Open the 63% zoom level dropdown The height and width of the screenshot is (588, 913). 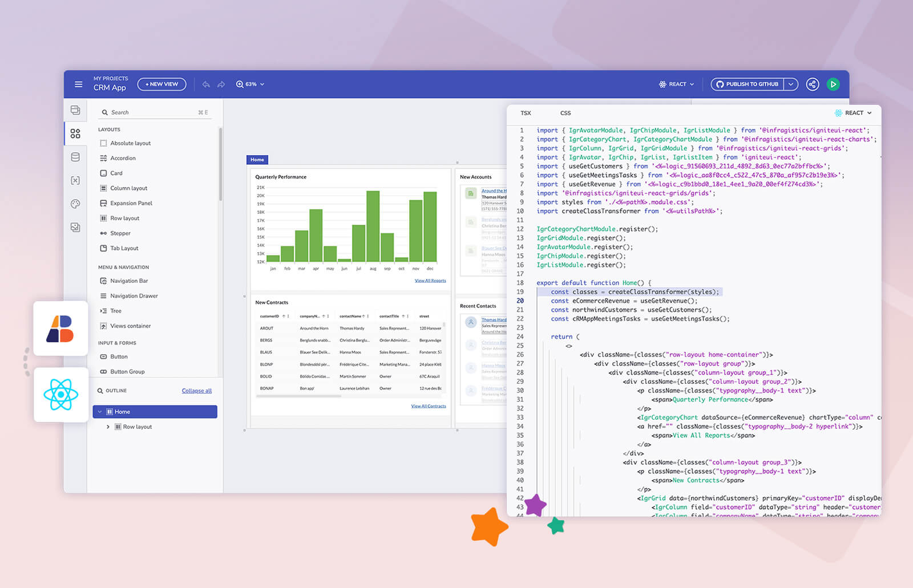click(x=250, y=84)
